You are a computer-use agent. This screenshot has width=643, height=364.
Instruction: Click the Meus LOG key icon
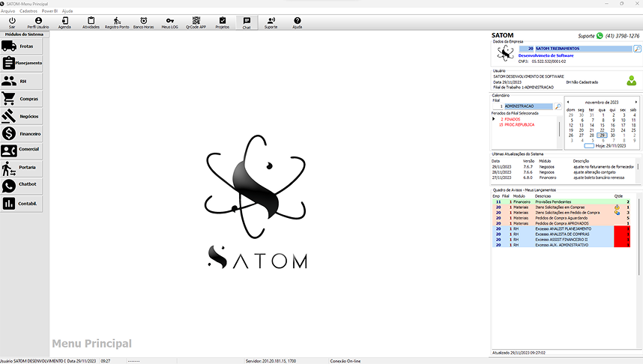coord(171,20)
